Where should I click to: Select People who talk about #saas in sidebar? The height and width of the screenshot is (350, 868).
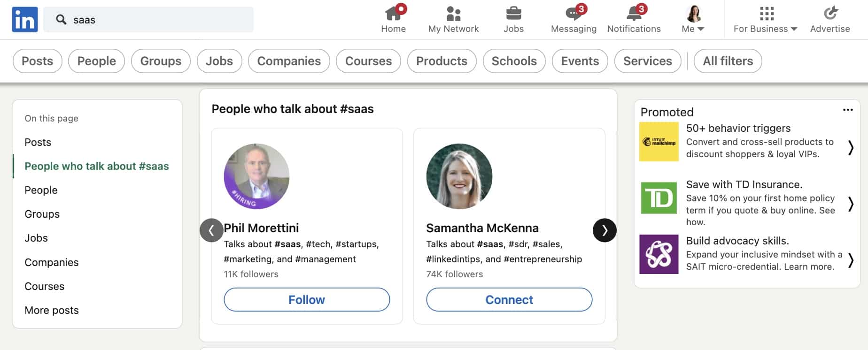tap(97, 166)
